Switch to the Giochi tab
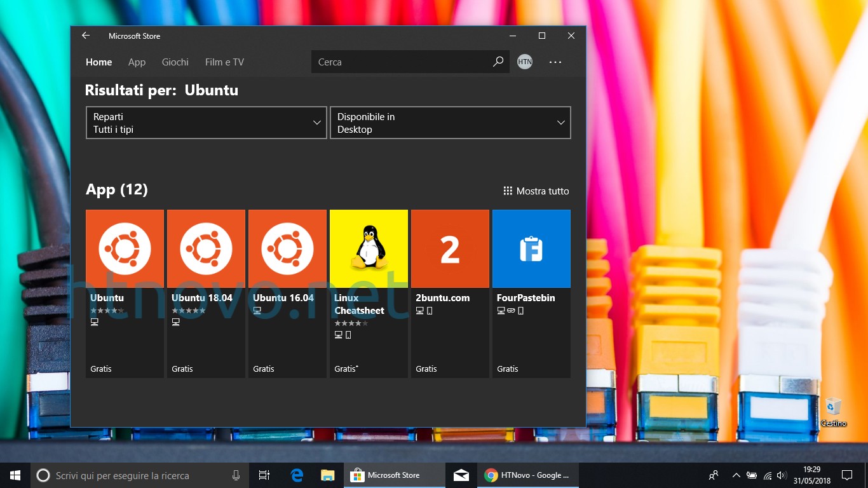The image size is (868, 488). 175,62
